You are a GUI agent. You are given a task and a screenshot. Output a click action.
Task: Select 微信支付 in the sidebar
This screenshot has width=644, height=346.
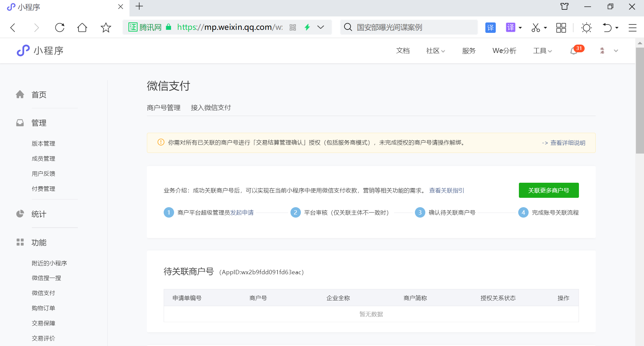[x=44, y=293]
